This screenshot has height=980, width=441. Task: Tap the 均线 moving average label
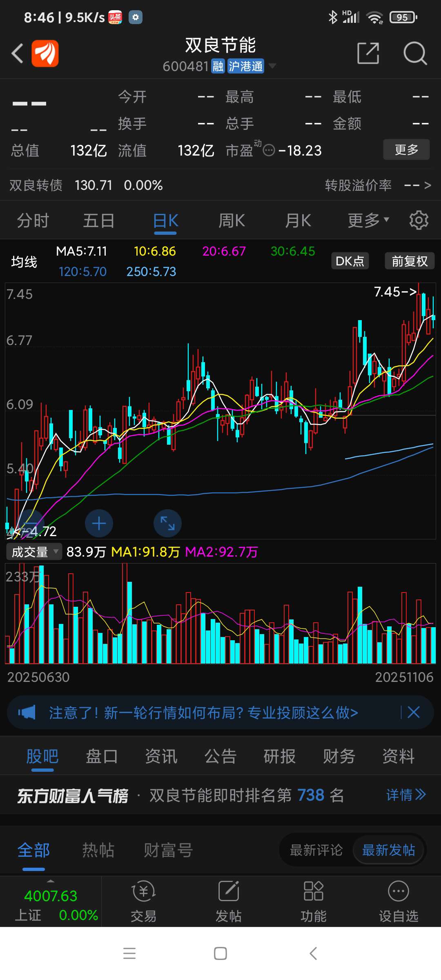point(24,262)
